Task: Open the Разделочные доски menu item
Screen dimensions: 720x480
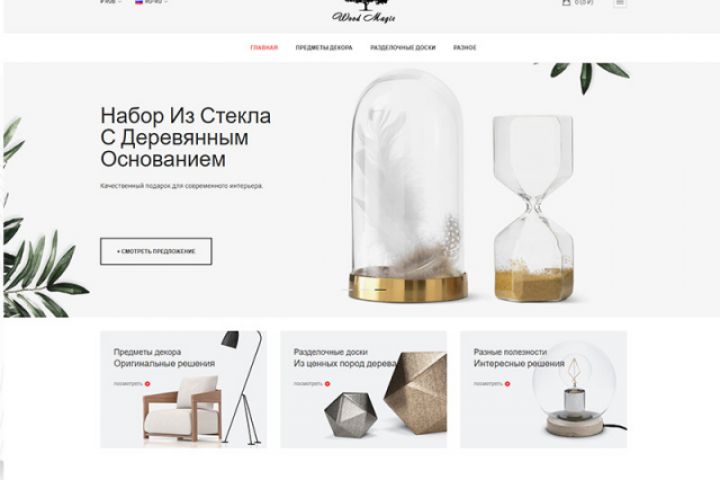Action: click(403, 47)
